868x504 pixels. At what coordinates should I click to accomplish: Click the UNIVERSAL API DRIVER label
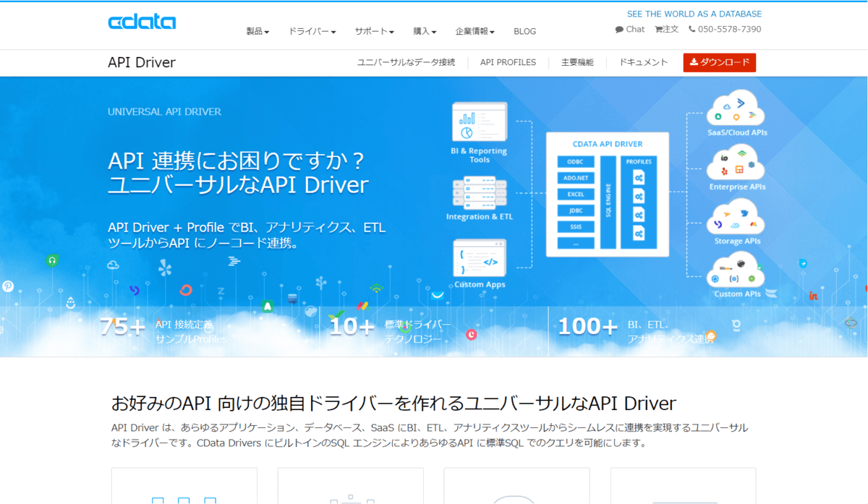(x=164, y=112)
